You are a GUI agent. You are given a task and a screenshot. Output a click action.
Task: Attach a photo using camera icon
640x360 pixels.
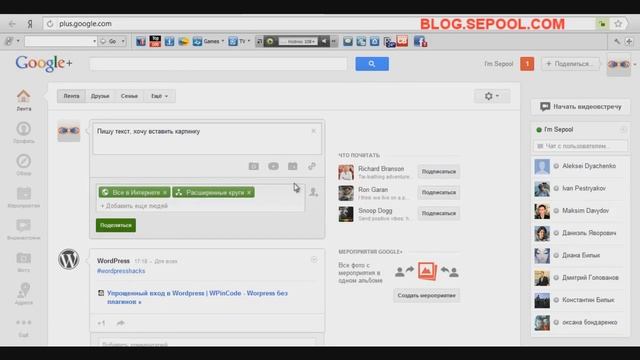click(253, 166)
